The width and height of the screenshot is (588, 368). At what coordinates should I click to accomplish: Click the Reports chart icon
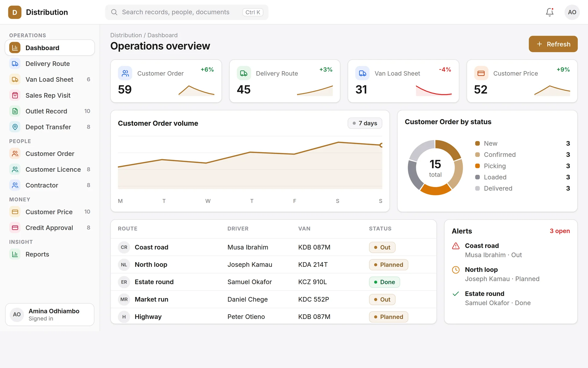point(15,254)
